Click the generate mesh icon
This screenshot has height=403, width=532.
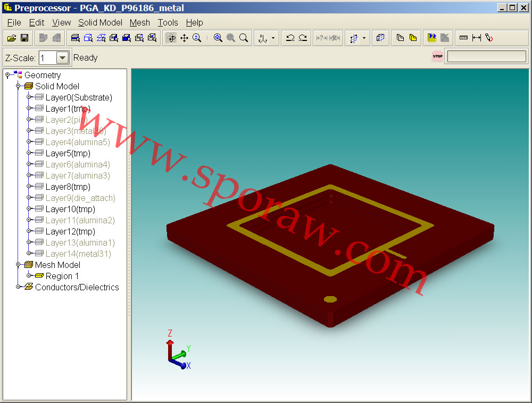click(x=432, y=38)
